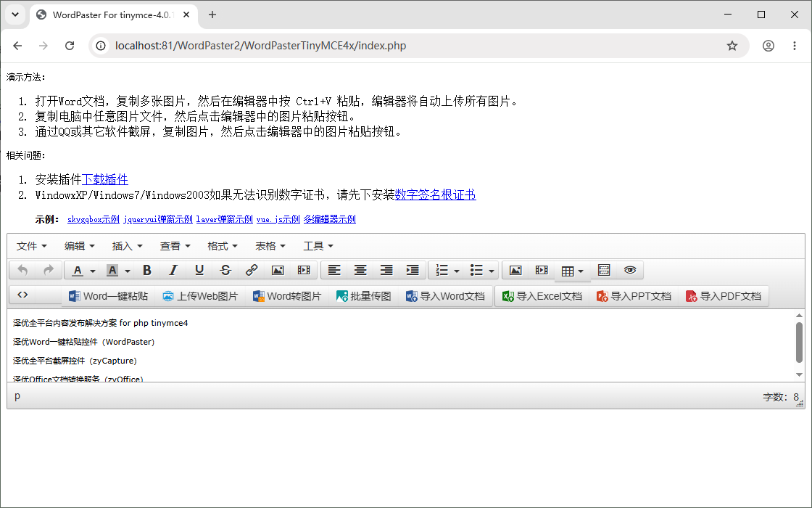This screenshot has height=508, width=812.
Task: Insert video icon after first image icon
Action: [304, 270]
